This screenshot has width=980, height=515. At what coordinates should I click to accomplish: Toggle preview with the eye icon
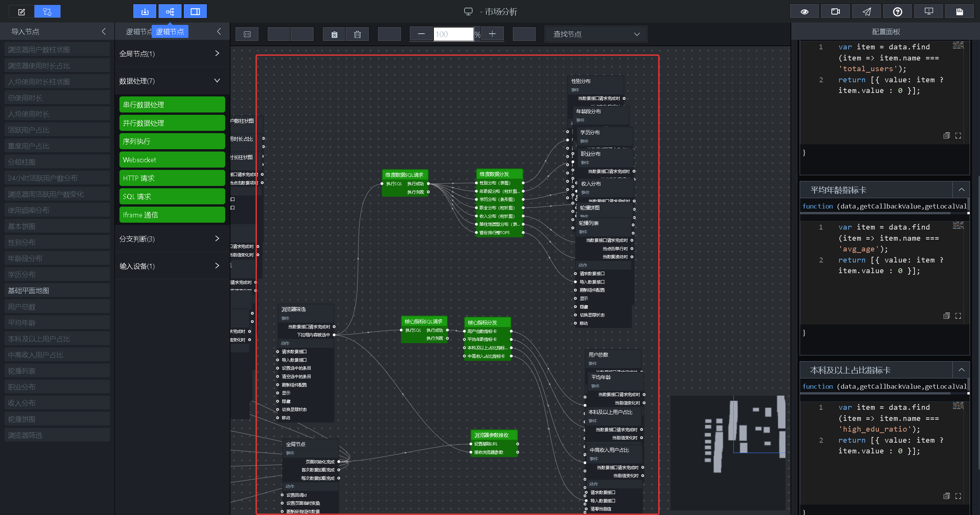(805, 11)
